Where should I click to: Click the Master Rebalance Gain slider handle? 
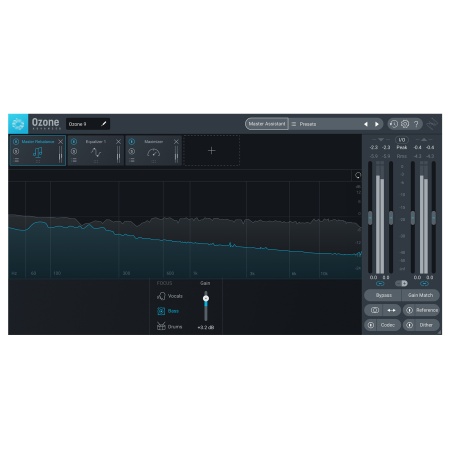pyautogui.click(x=206, y=298)
